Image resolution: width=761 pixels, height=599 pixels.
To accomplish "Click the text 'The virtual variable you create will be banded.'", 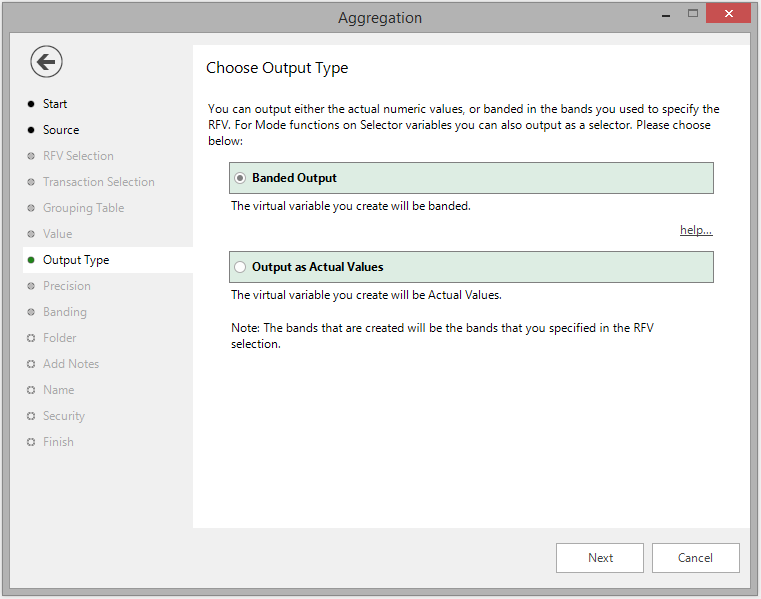I will coord(351,206).
